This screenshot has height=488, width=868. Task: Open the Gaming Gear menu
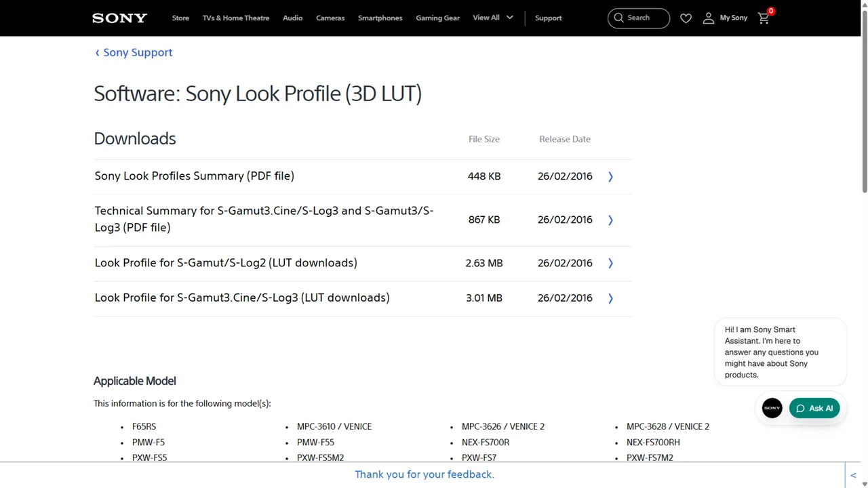pos(437,18)
